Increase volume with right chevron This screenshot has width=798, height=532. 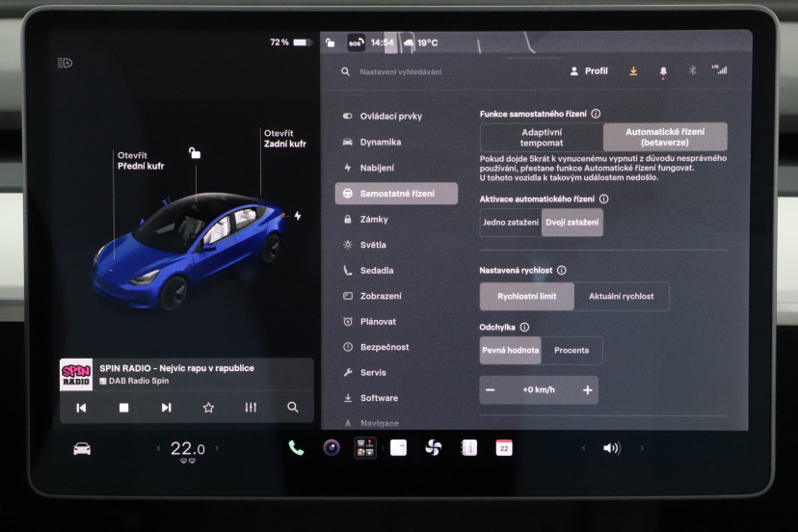pyautogui.click(x=642, y=448)
